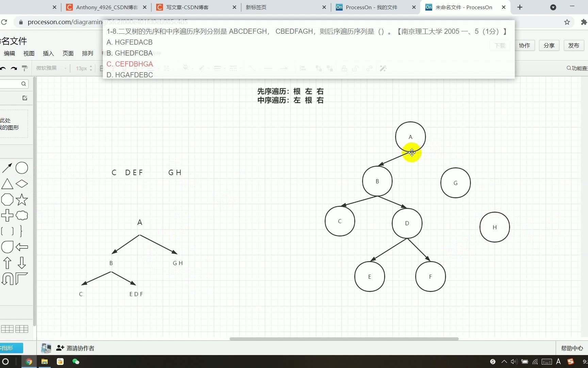Select tree node E circle
Viewport: 588px width, 368px height.
[x=370, y=277]
